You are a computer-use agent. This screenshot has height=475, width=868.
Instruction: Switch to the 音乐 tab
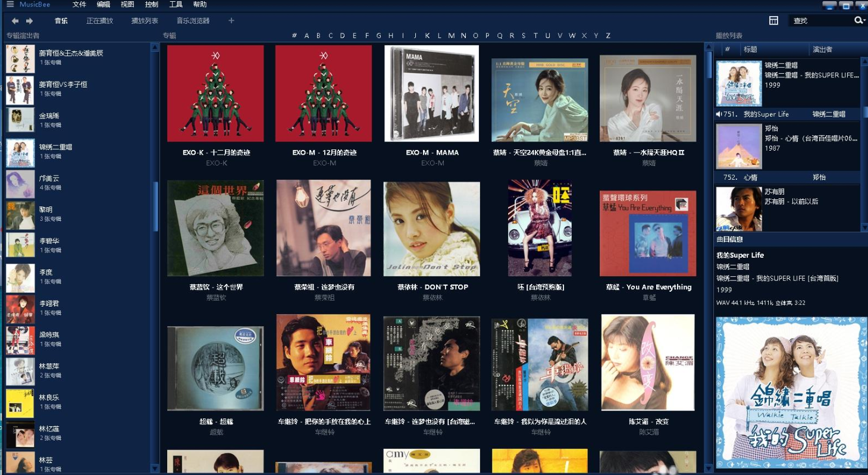coord(61,21)
